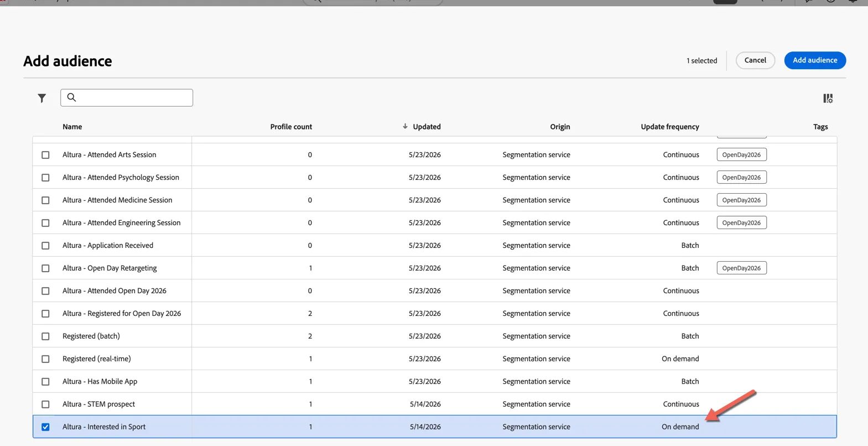Tick the Altura - Has Mobile App checkbox
Viewport: 868px width, 446px height.
(x=45, y=381)
